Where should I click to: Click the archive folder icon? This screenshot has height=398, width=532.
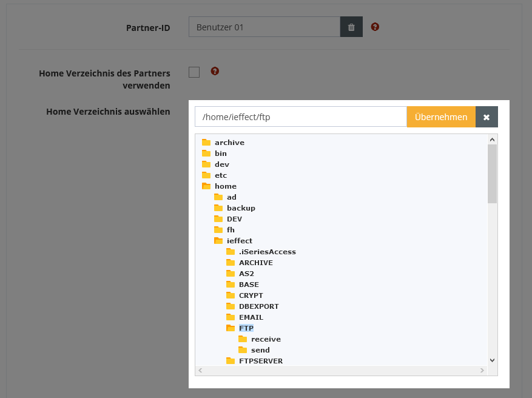[206, 143]
